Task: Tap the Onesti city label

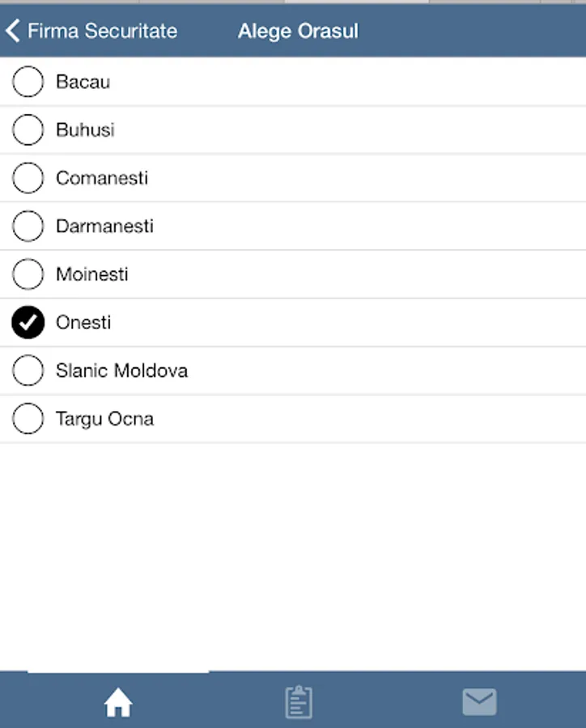Action: (x=83, y=322)
